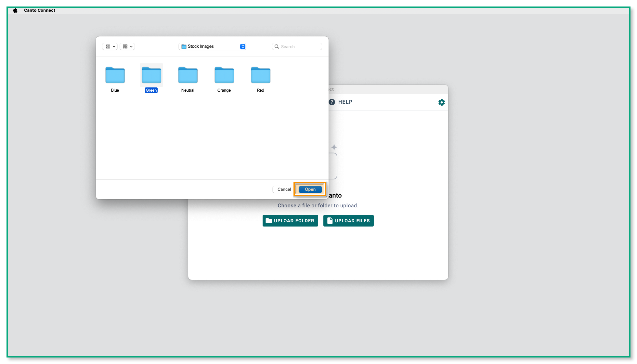The image size is (637, 364).
Task: Open the Apple menu
Action: pyautogui.click(x=15, y=10)
